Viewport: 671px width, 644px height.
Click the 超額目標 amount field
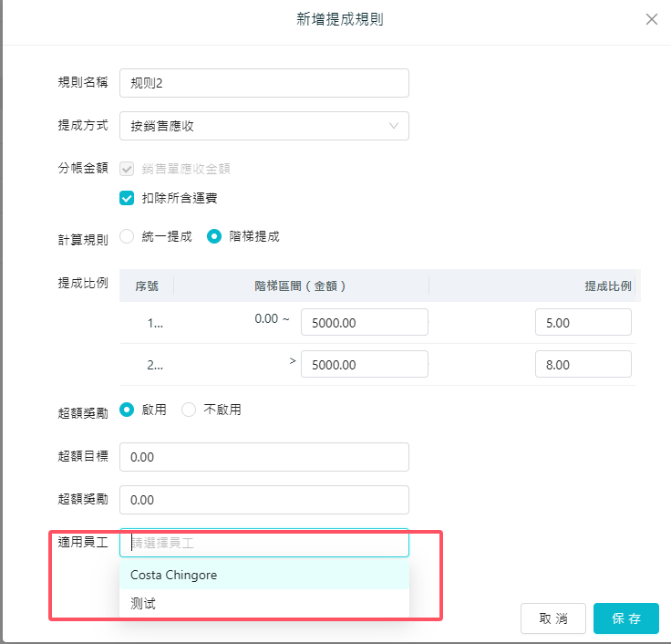tap(263, 457)
